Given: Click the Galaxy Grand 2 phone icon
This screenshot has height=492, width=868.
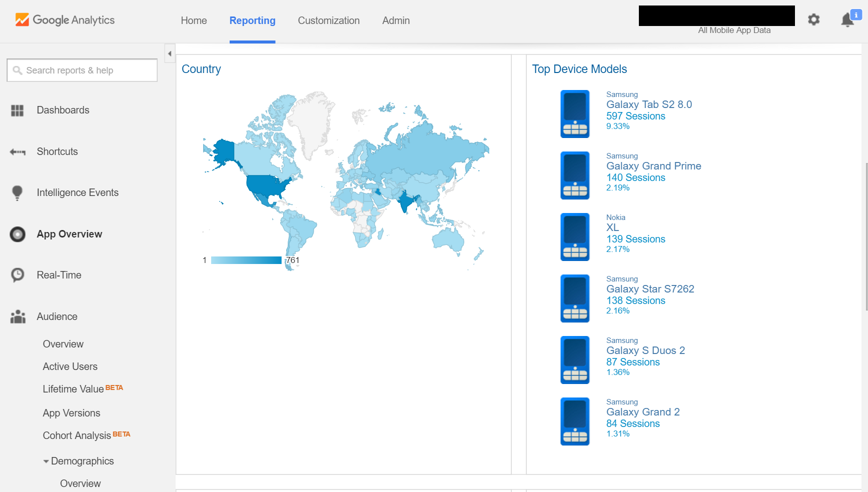Looking at the screenshot, I should click(x=575, y=421).
